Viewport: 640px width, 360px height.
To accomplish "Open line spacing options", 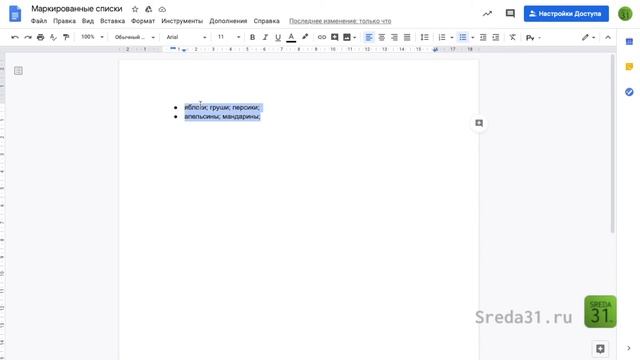I will click(x=424, y=37).
